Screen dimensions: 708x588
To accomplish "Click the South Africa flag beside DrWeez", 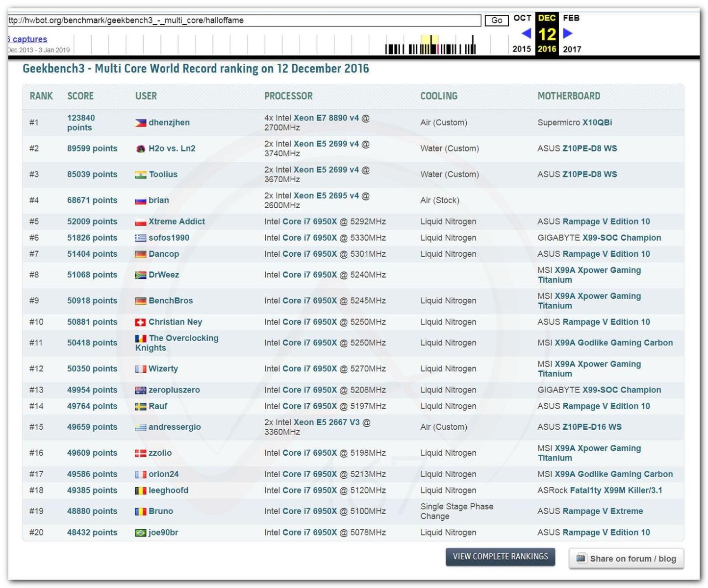I will tap(141, 275).
